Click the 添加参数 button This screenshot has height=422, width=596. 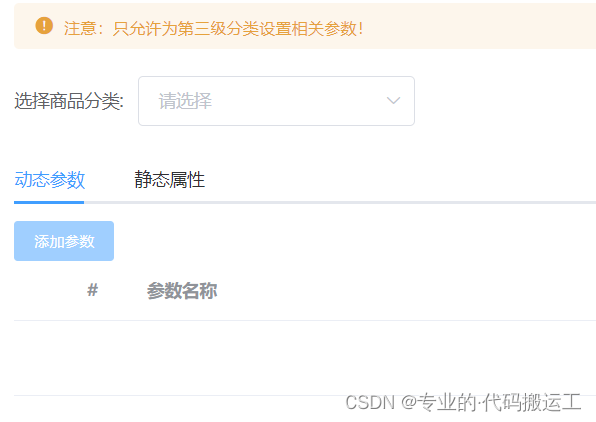click(x=64, y=241)
